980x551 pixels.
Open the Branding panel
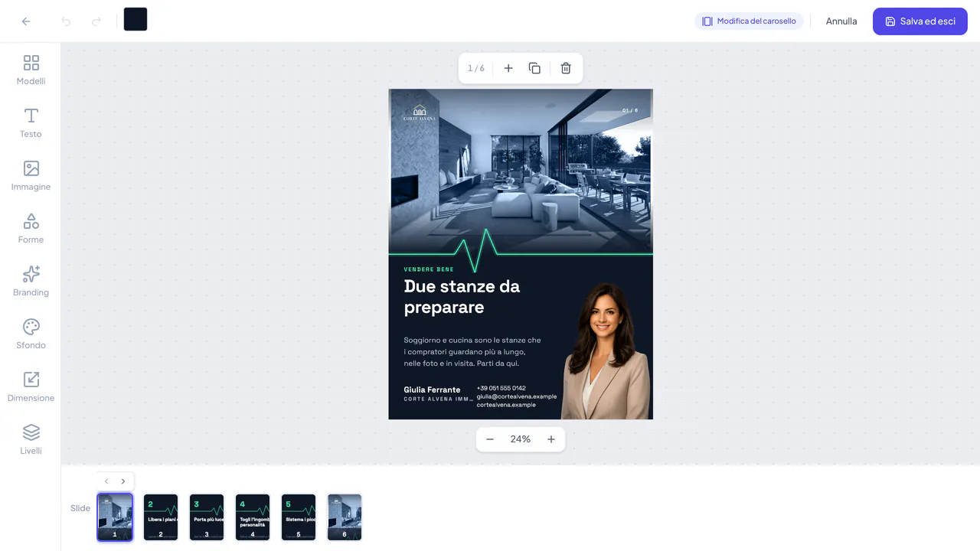[x=31, y=281]
